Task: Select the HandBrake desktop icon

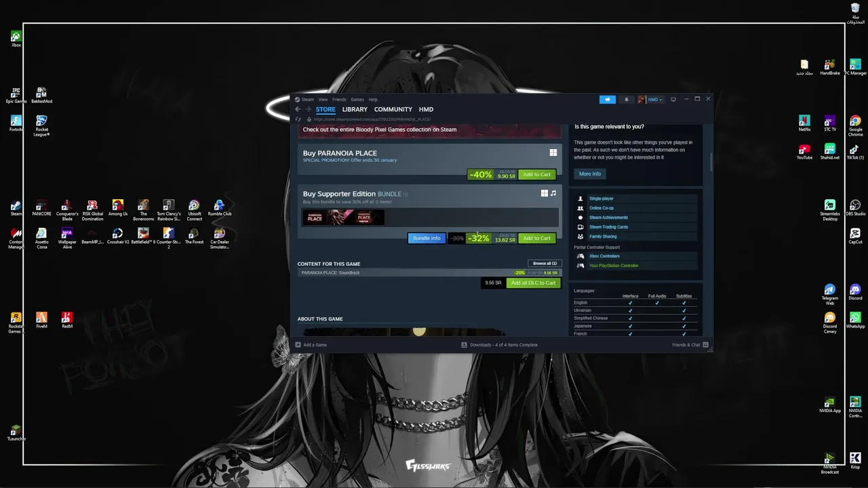Action: tap(830, 67)
